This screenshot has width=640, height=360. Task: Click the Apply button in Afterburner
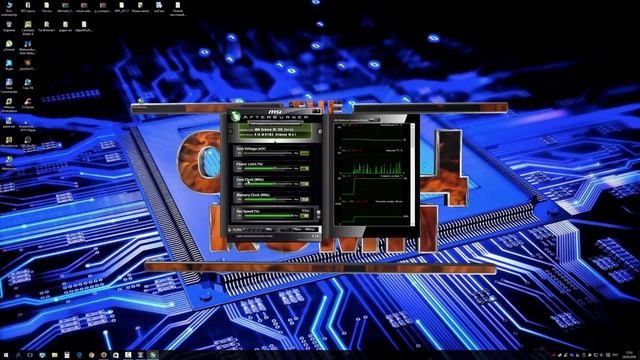[x=284, y=229]
